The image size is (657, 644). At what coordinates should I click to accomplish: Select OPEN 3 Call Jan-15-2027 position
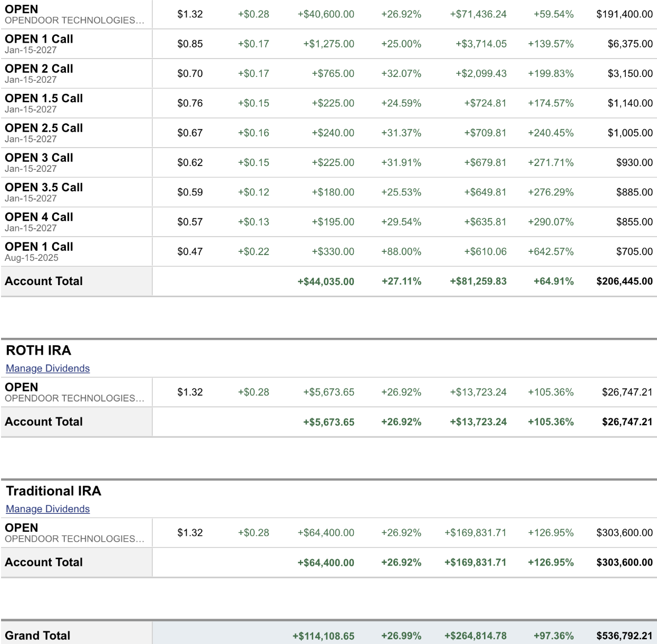tap(39, 162)
